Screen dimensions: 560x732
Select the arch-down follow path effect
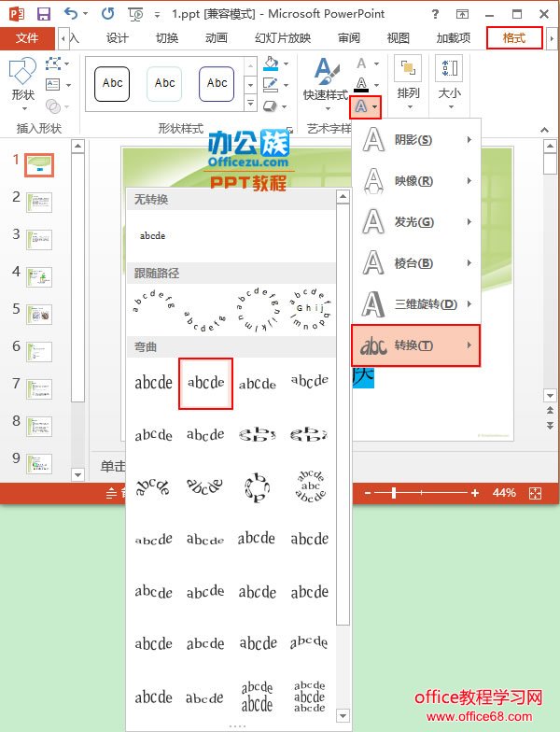[205, 321]
